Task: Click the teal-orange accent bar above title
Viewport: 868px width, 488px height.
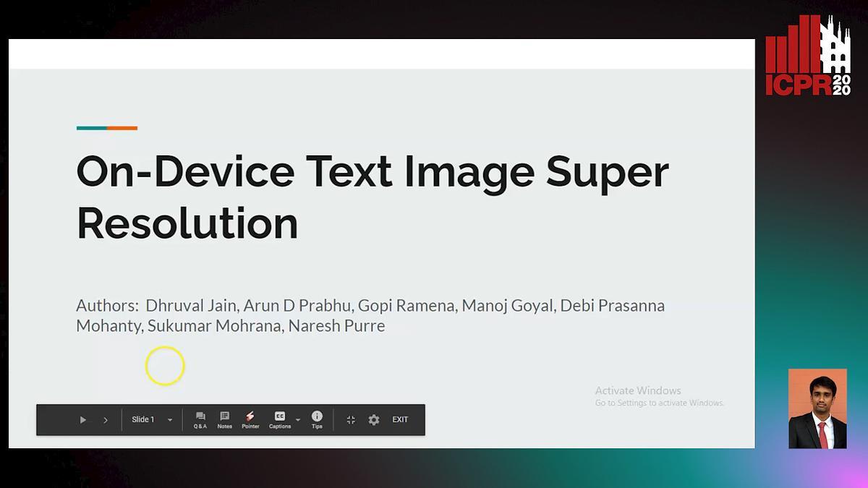Action: coord(107,128)
